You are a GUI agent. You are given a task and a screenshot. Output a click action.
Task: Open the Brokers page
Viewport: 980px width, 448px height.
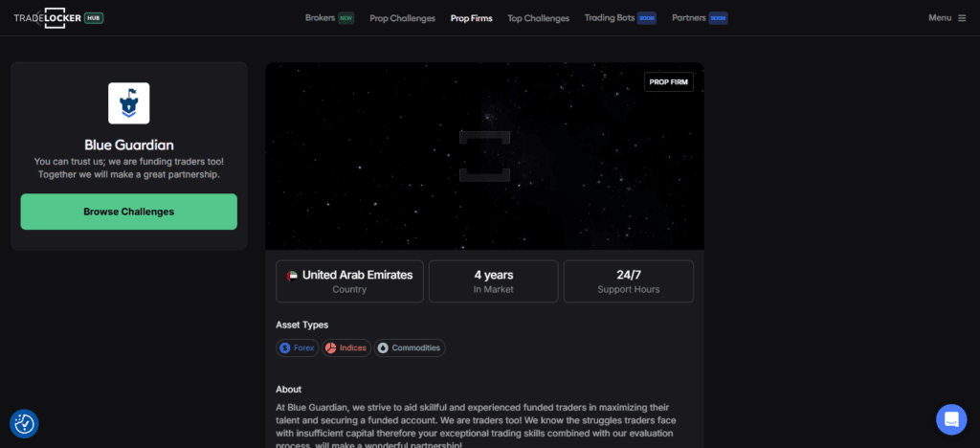point(320,18)
